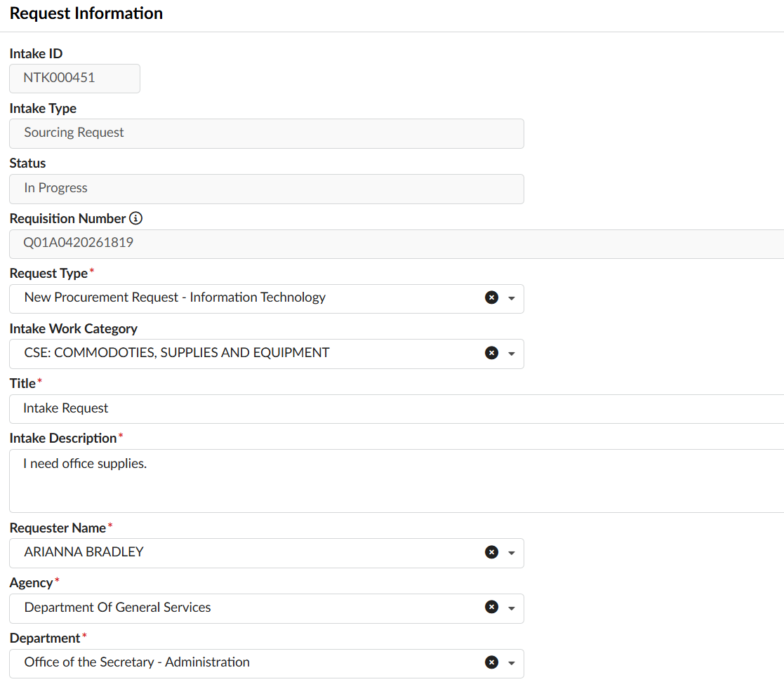Click the Intake Type field Sourcing Request

(x=267, y=133)
